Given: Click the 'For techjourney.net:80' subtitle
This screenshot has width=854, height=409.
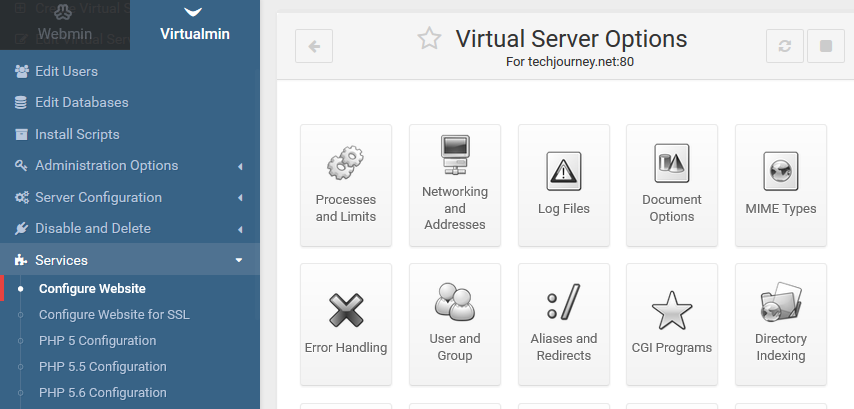Looking at the screenshot, I should [570, 62].
